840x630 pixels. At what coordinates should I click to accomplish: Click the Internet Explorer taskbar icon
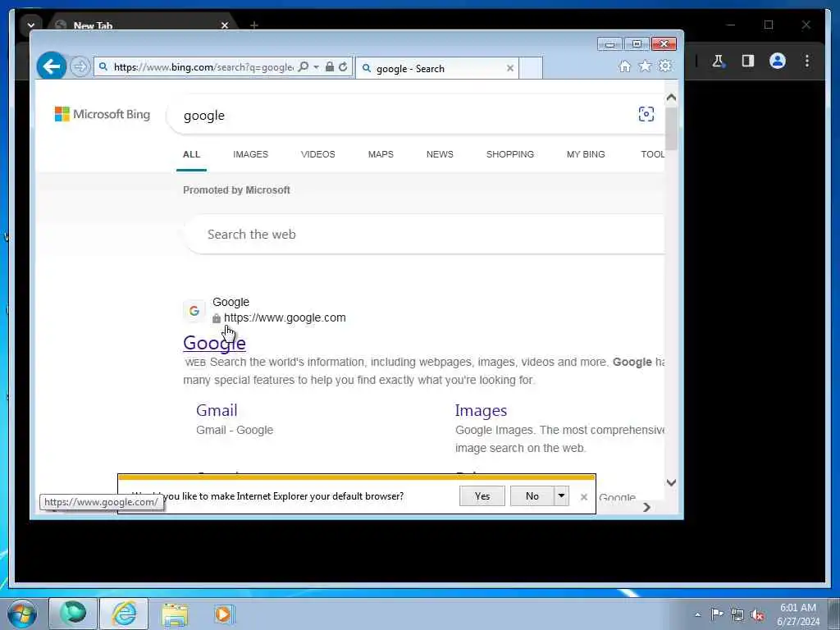coord(124,614)
